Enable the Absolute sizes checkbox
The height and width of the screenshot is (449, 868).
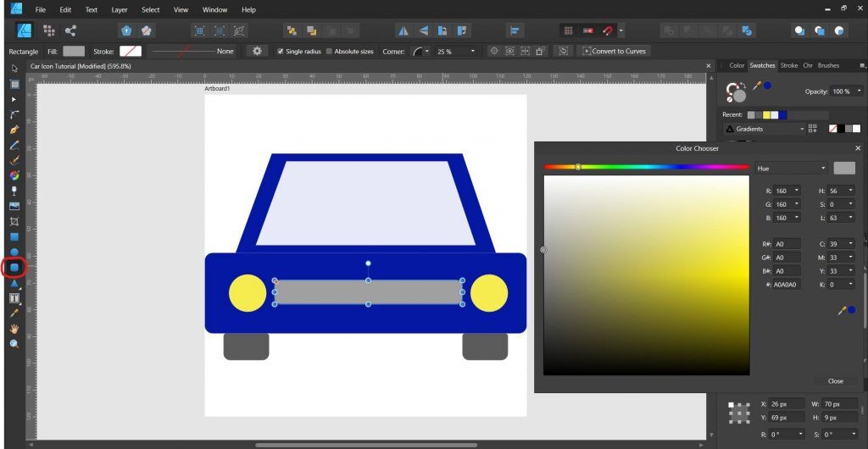(x=331, y=52)
